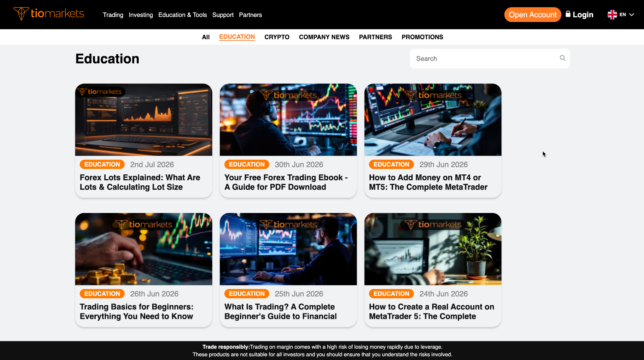
Task: Click EDUCATION badge on 30th Jun 2026 card
Action: [247, 164]
